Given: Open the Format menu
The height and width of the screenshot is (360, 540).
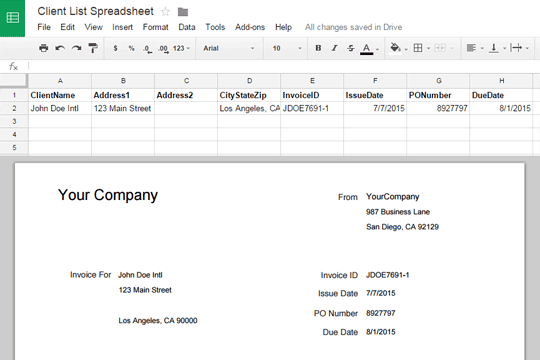Looking at the screenshot, I should 155,27.
